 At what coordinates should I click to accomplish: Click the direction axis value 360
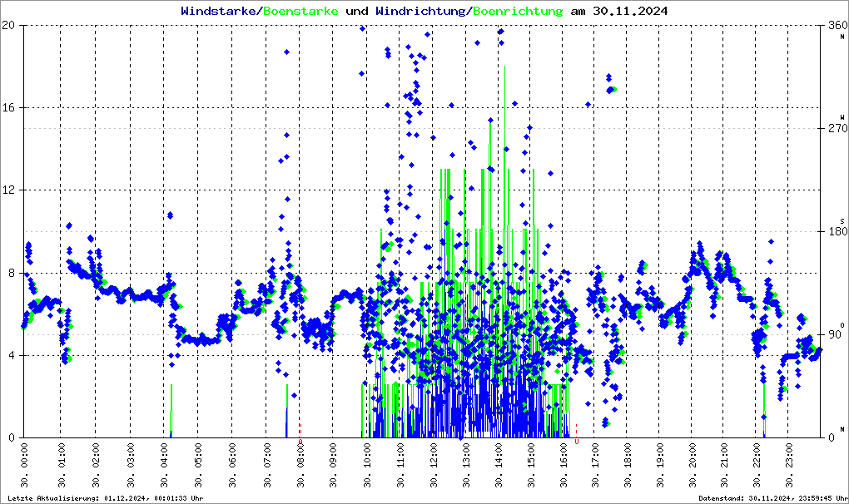837,25
